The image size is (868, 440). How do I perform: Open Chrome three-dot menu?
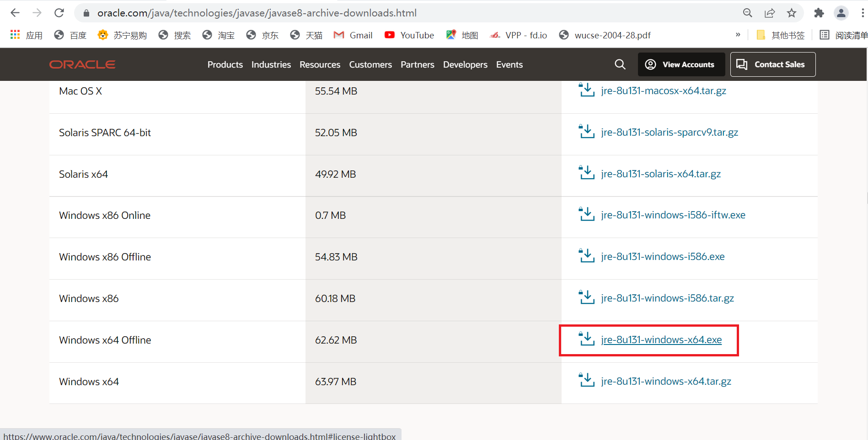point(863,13)
